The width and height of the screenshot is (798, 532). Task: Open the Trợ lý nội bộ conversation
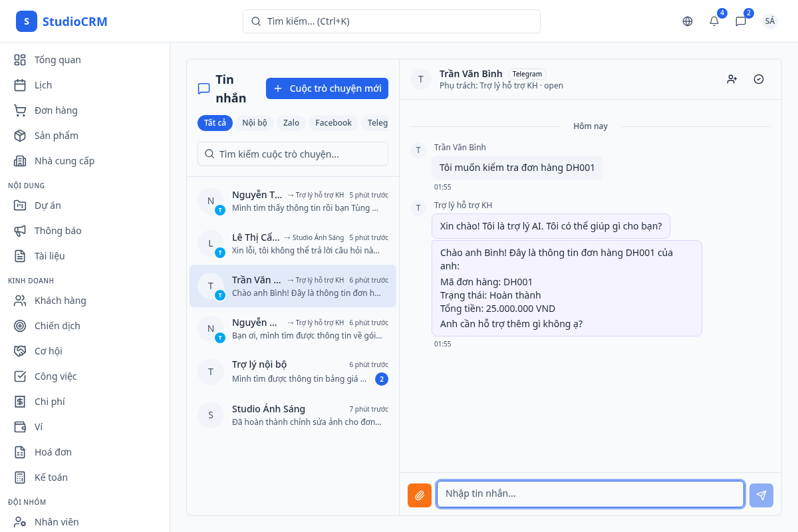[293, 371]
